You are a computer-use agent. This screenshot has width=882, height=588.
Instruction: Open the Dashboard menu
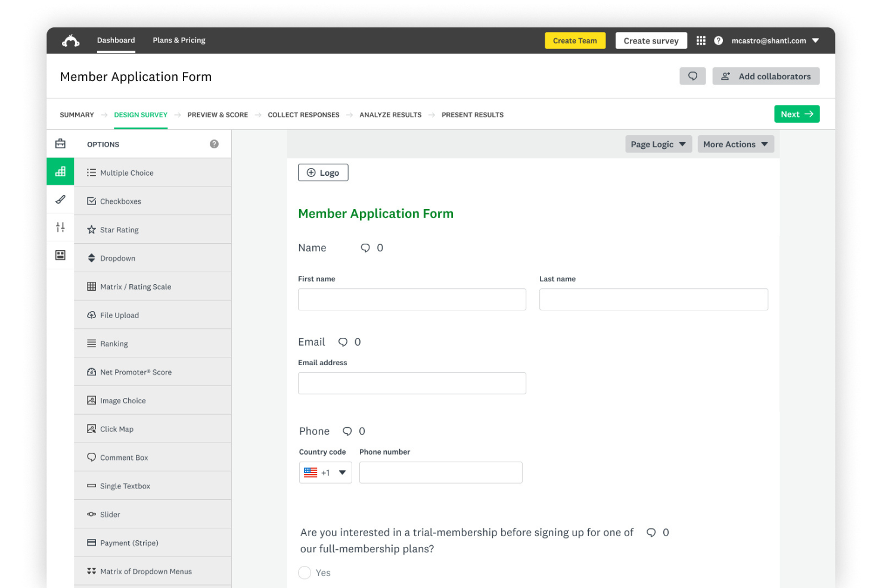tap(116, 41)
